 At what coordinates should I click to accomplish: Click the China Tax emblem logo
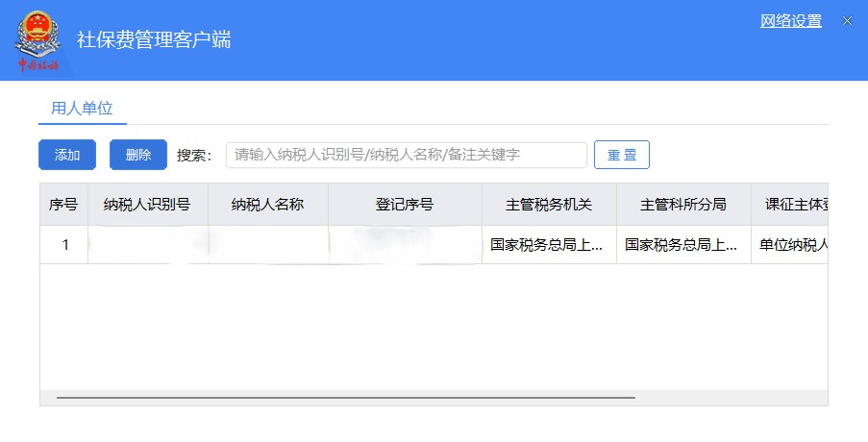[37, 41]
